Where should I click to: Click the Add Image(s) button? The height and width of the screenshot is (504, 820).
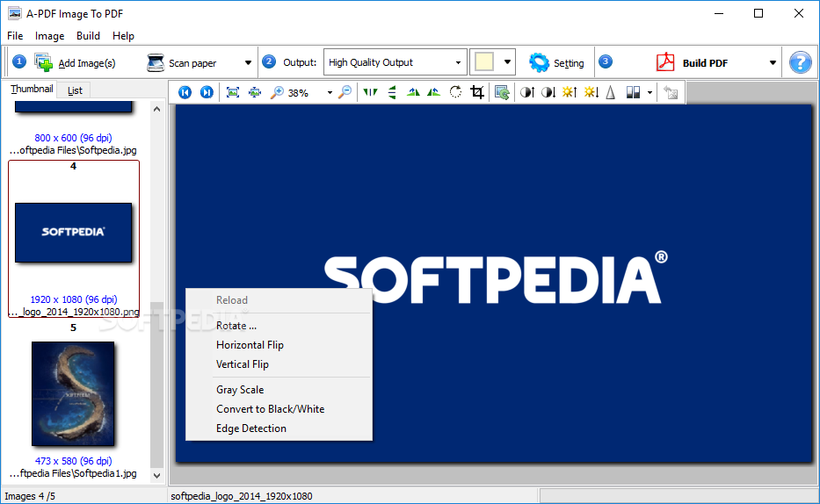(x=75, y=62)
